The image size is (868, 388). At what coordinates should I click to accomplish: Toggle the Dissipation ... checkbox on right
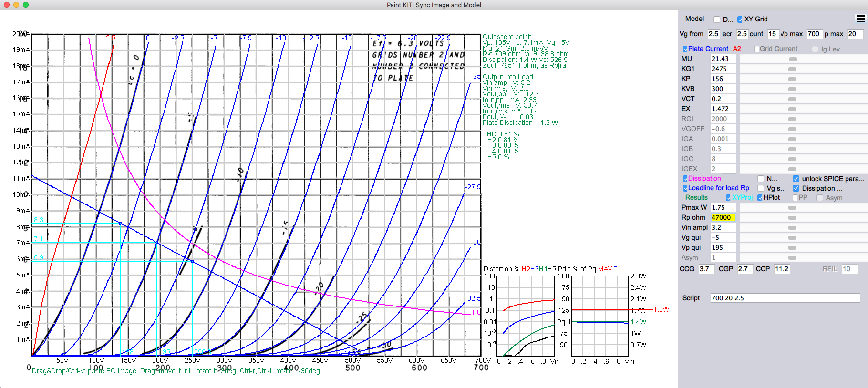pyautogui.click(x=796, y=188)
